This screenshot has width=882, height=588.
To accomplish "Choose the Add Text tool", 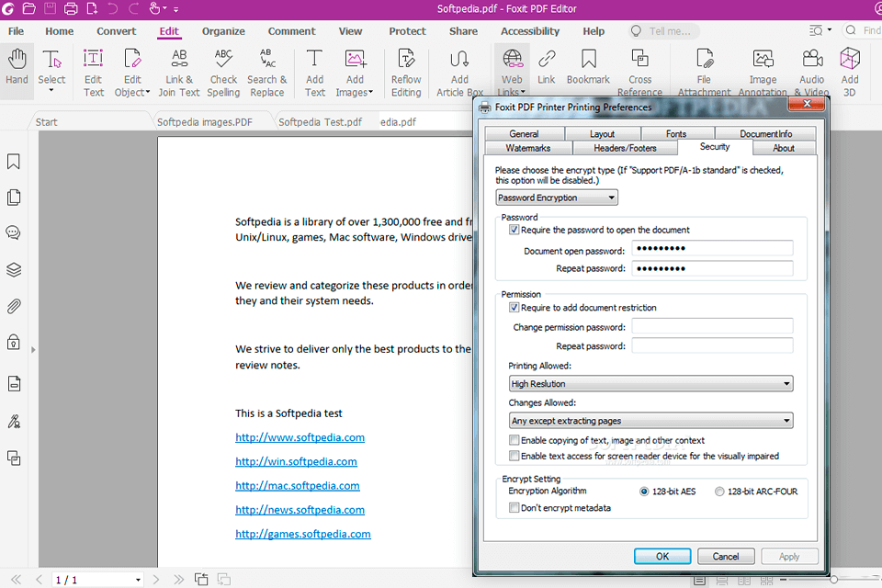I will point(314,73).
